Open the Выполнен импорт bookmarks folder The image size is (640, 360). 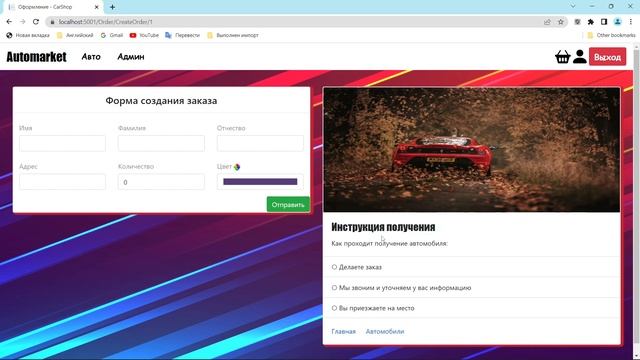click(x=233, y=35)
